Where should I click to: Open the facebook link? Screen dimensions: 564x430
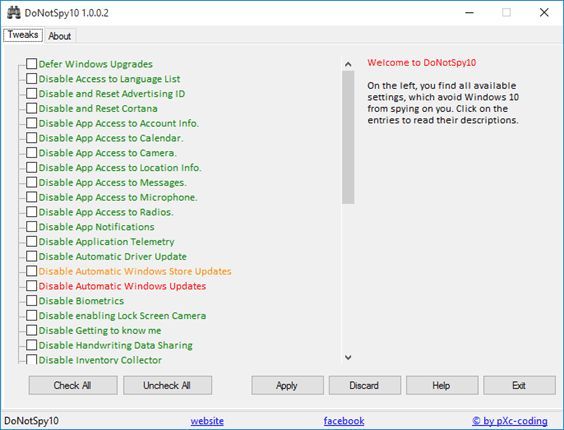344,421
